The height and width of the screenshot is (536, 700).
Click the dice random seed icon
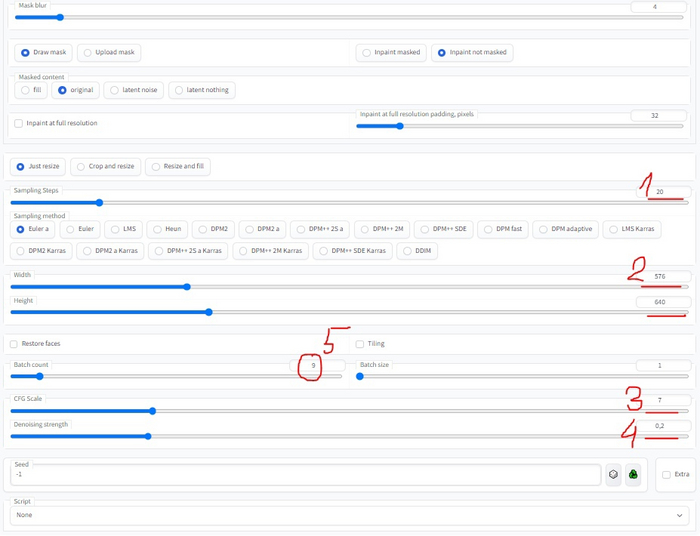[613, 474]
